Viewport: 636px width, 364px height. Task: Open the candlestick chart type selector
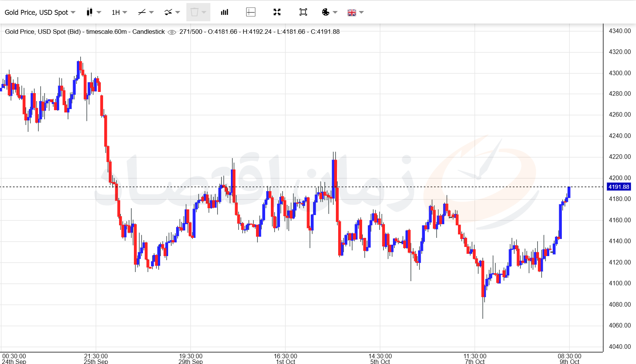94,13
